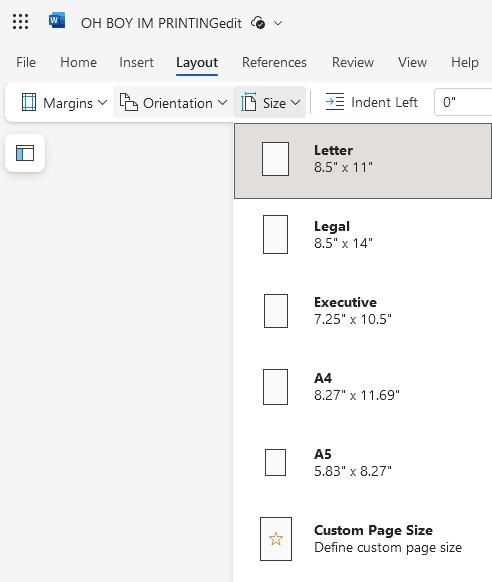
Task: Click the cloud saved status icon
Action: point(258,23)
